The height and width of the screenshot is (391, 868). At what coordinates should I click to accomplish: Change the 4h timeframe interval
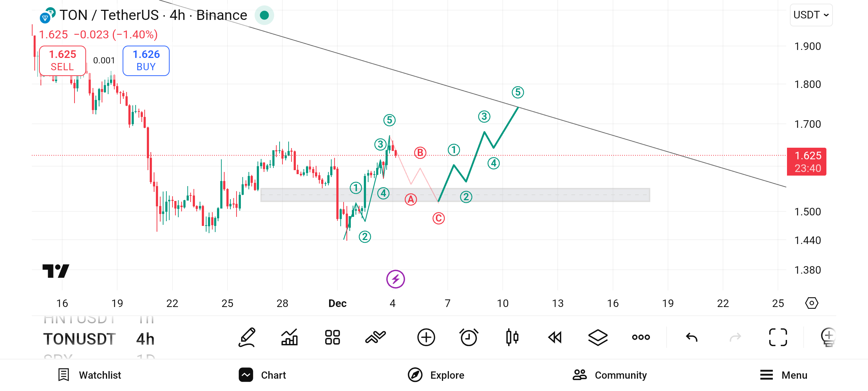tap(145, 339)
